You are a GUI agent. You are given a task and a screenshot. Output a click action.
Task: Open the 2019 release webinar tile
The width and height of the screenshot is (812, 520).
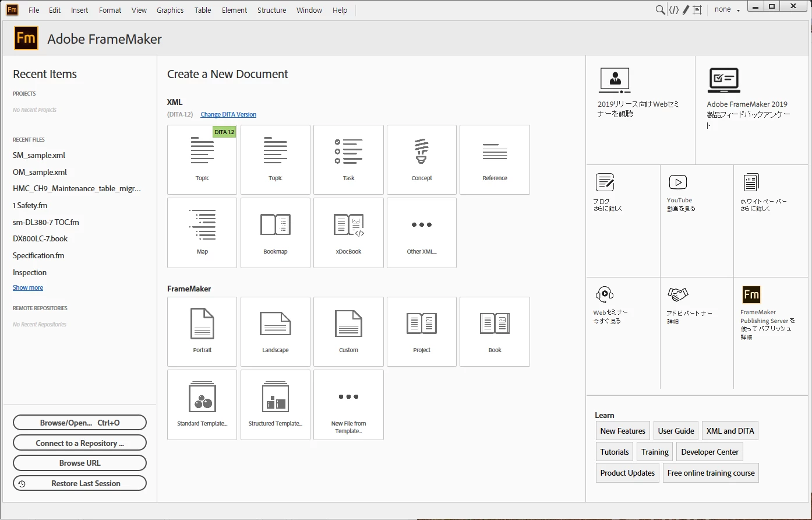click(640, 110)
